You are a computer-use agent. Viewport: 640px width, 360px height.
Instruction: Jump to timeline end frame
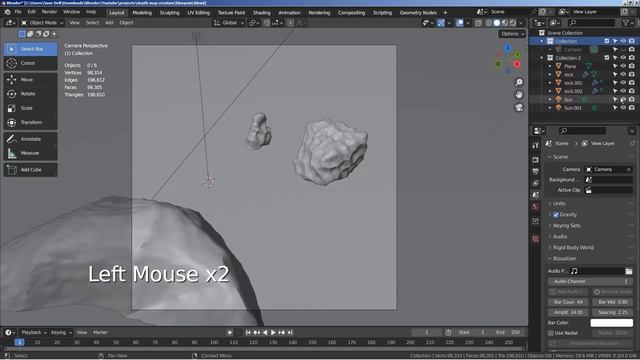click(290, 333)
